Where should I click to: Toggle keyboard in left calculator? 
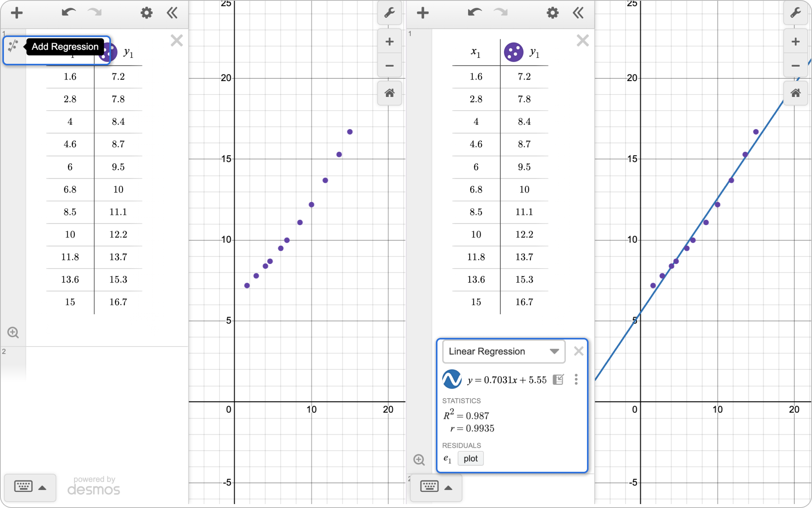[x=23, y=486]
